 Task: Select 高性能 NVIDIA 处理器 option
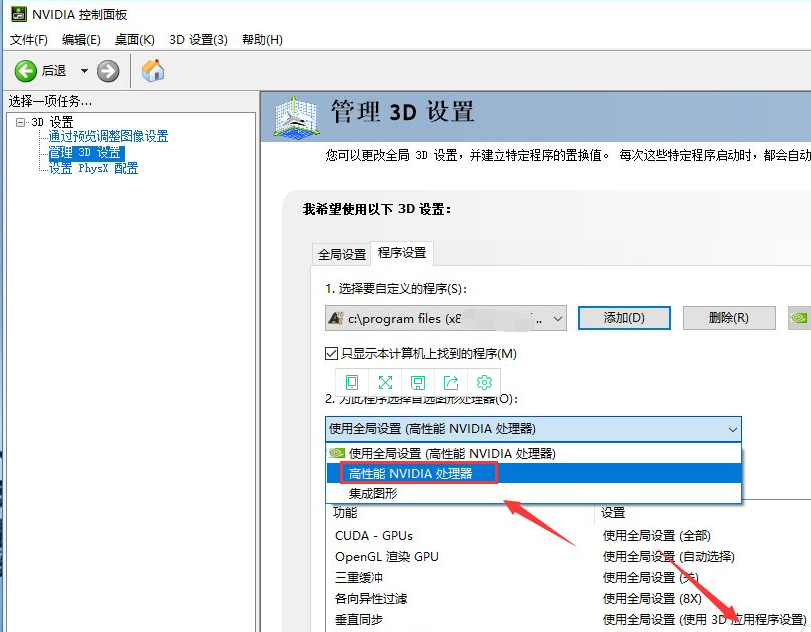coord(533,473)
